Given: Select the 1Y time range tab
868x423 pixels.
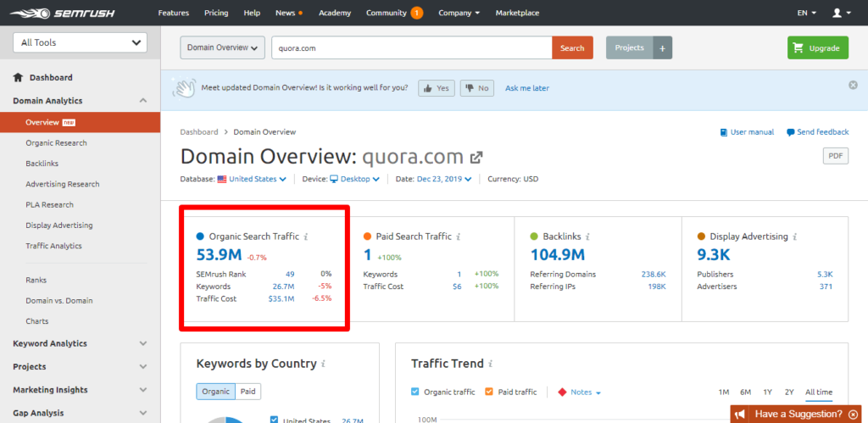Looking at the screenshot, I should (768, 392).
